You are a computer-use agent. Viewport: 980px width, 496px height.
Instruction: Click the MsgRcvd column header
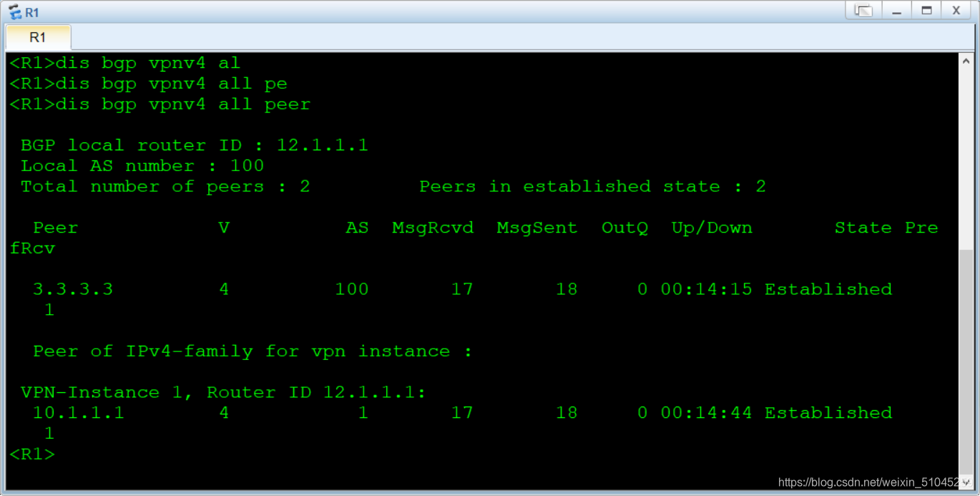point(433,228)
